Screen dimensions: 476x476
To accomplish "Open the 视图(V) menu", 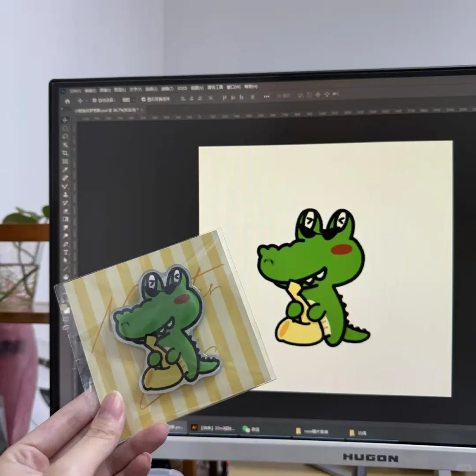I will [x=197, y=88].
